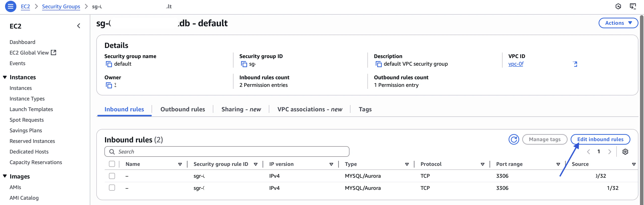The height and width of the screenshot is (205, 644).
Task: Go to the Events page
Action: coord(17,63)
